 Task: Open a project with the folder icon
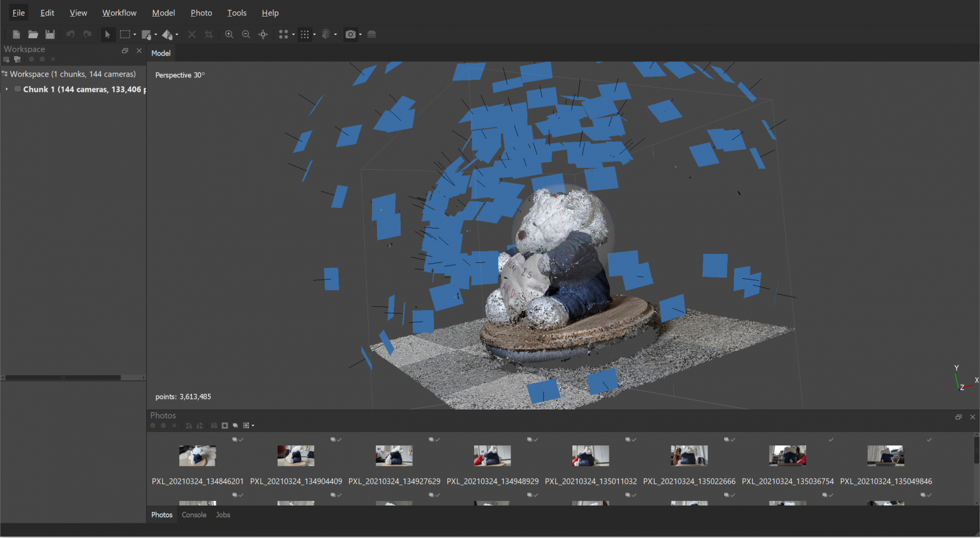tap(33, 34)
